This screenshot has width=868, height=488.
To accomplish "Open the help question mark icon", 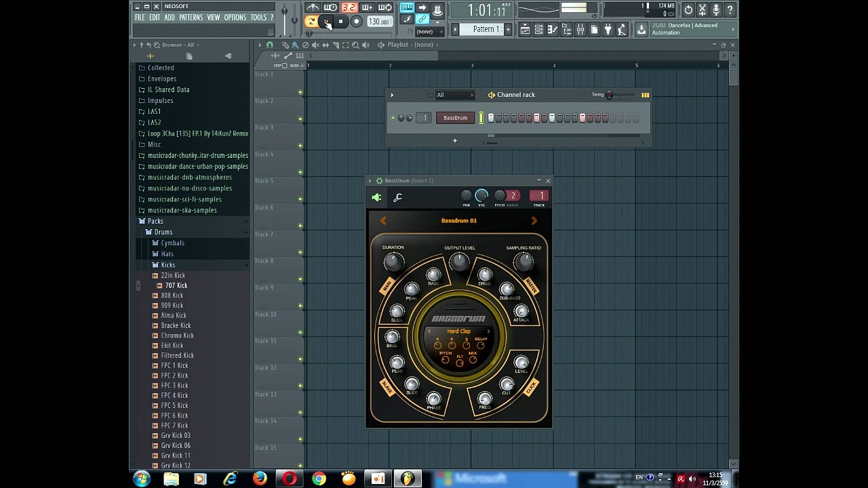I will click(730, 9).
